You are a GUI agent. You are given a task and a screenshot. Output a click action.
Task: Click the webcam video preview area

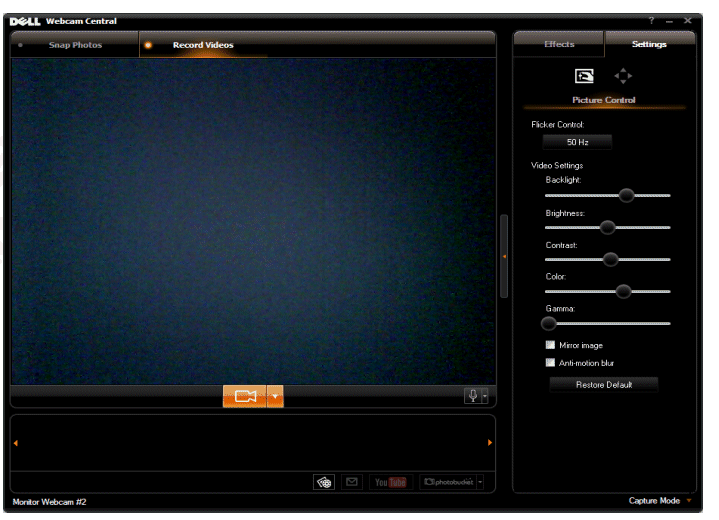pyautogui.click(x=254, y=221)
